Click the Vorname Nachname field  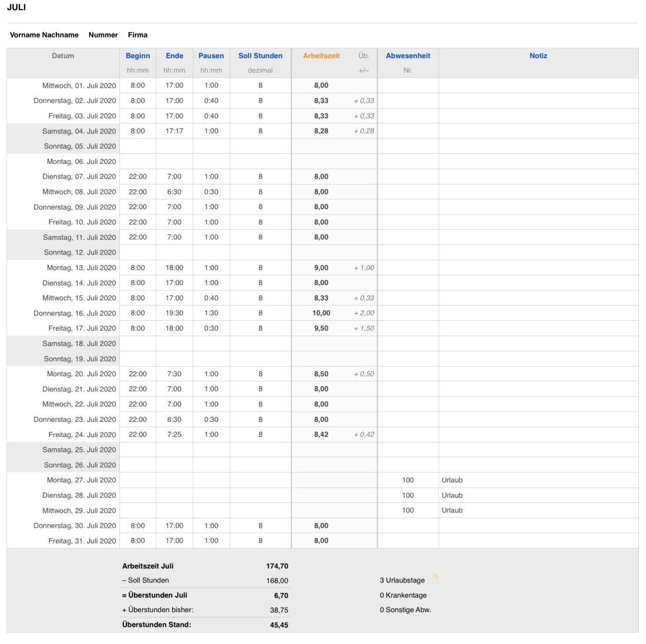[x=44, y=35]
